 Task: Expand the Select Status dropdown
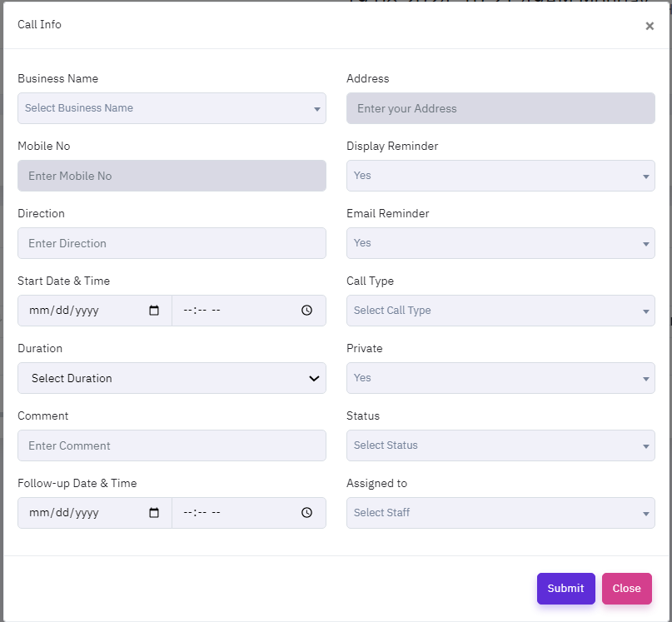500,445
